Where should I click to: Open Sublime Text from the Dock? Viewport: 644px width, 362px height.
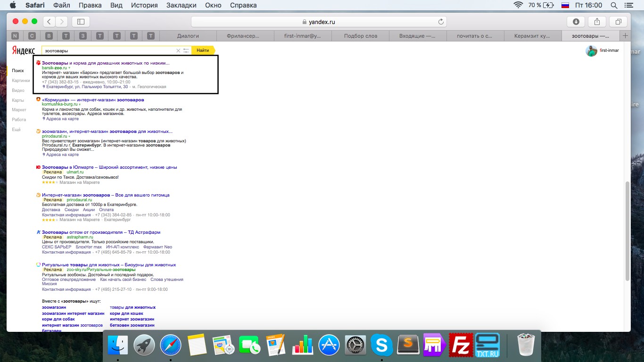point(408,346)
